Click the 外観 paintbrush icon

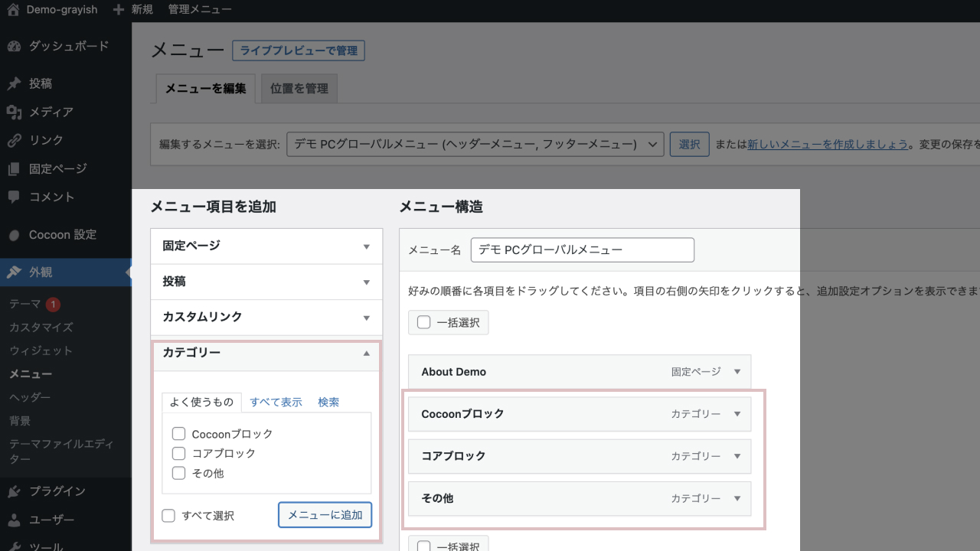pos(14,272)
